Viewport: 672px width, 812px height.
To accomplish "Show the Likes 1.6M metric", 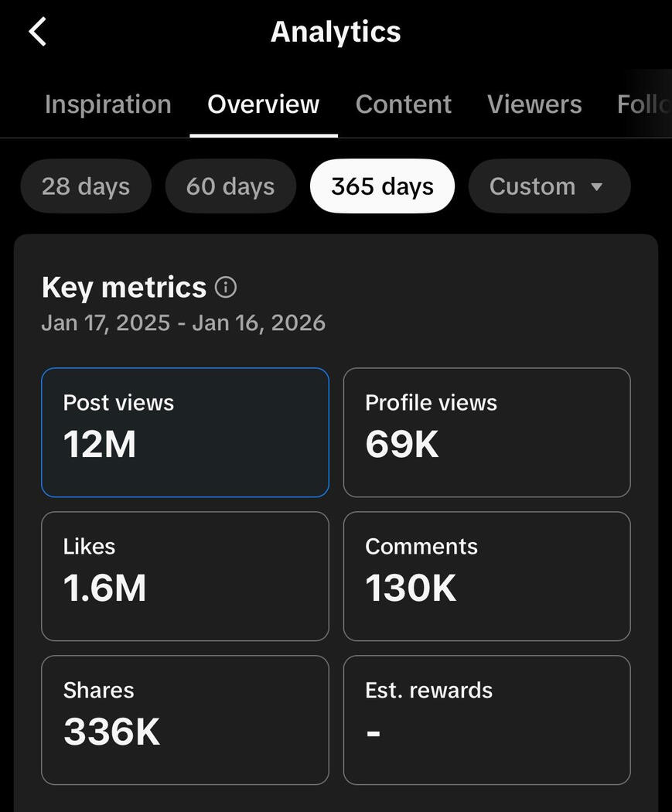I will tap(185, 576).
